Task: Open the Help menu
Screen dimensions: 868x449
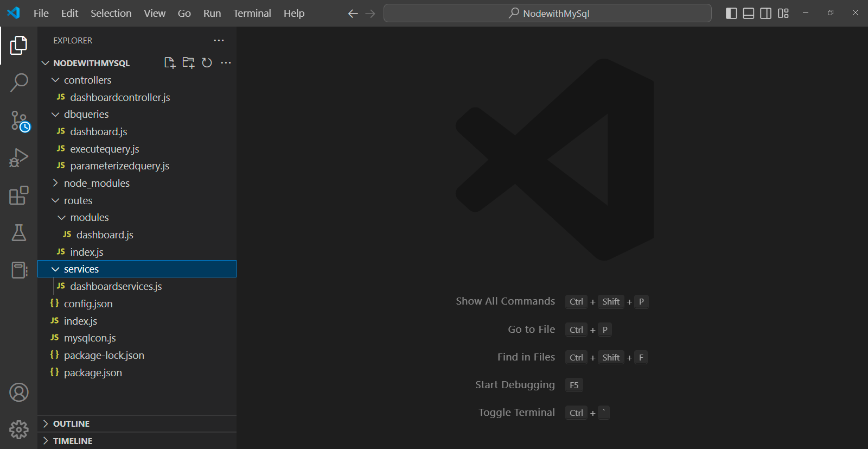Action: 294,14
